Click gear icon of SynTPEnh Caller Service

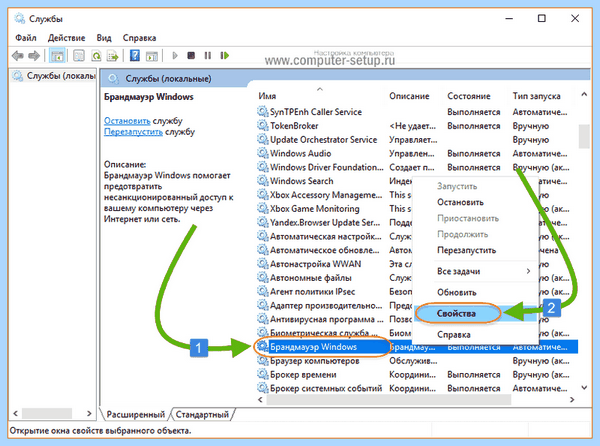tap(262, 112)
